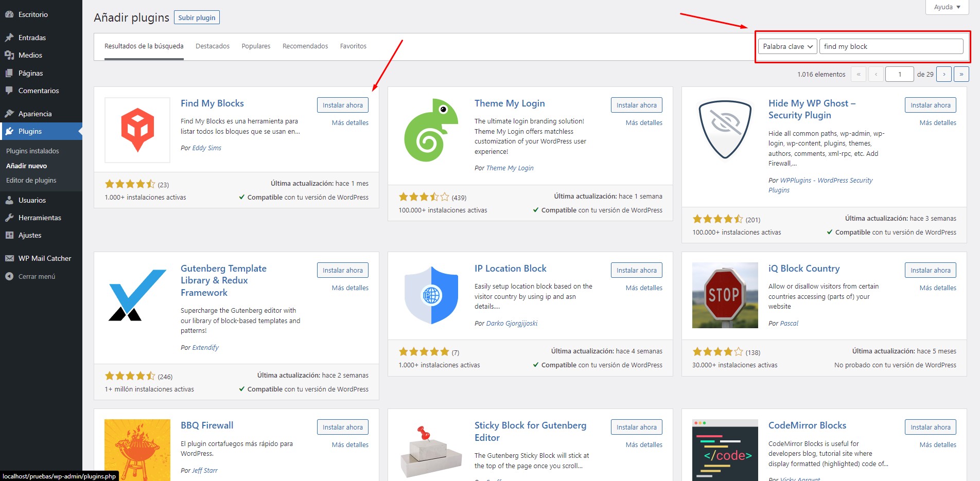The image size is (980, 481).
Task: Install BBQ Firewall plugin
Action: pyautogui.click(x=343, y=427)
